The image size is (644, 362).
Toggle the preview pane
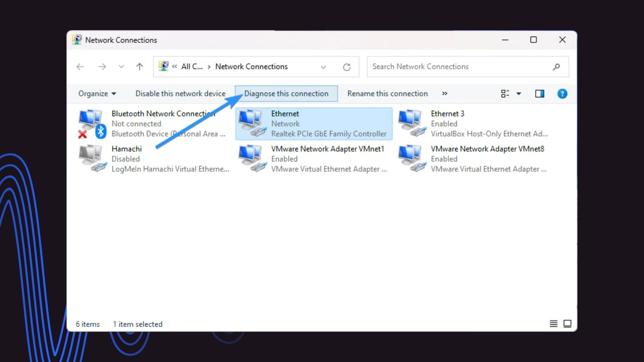(540, 94)
